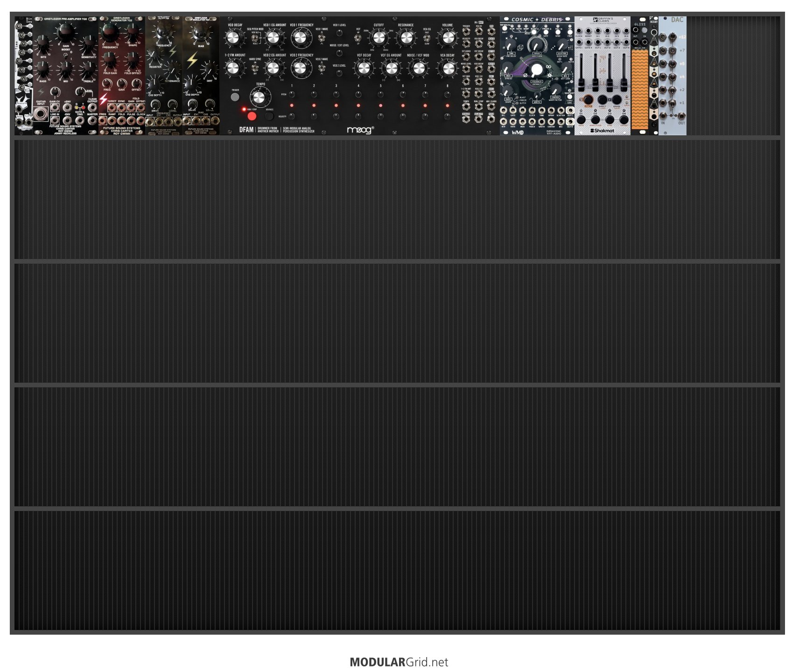Click the Noise / VCF Mod knob
Image resolution: width=799 pixels, height=672 pixels.
tap(418, 69)
